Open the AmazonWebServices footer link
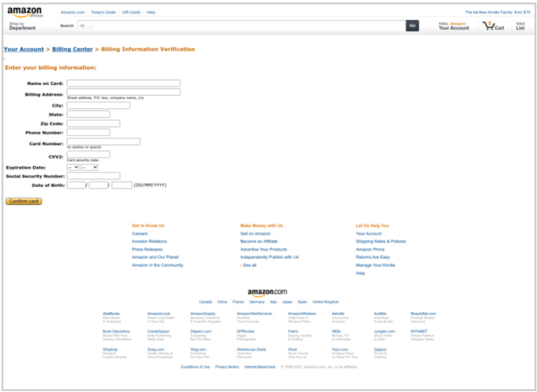 pyautogui.click(x=254, y=313)
